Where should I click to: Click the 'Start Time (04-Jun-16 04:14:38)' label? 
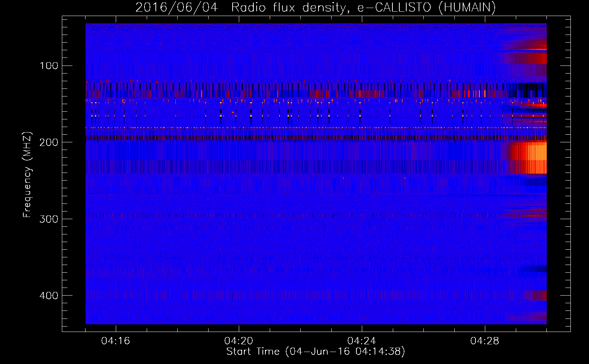(316, 352)
